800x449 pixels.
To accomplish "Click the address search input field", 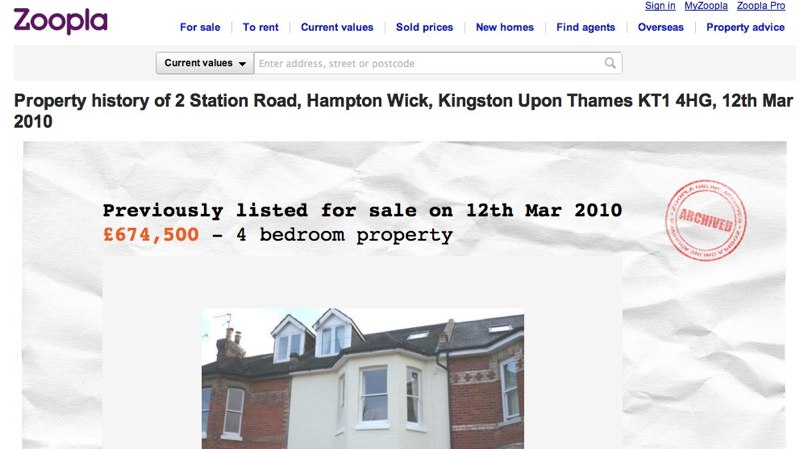I will (x=438, y=63).
